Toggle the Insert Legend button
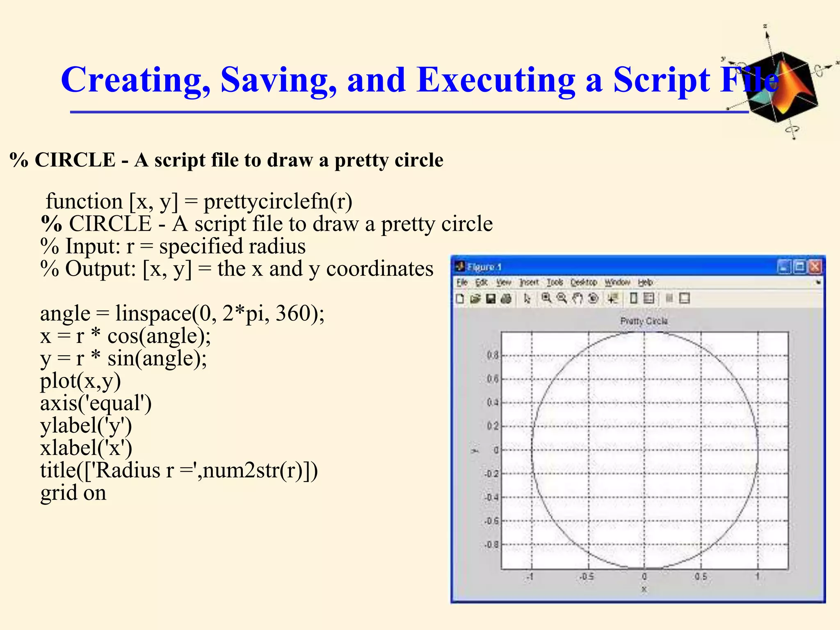 pos(649,298)
